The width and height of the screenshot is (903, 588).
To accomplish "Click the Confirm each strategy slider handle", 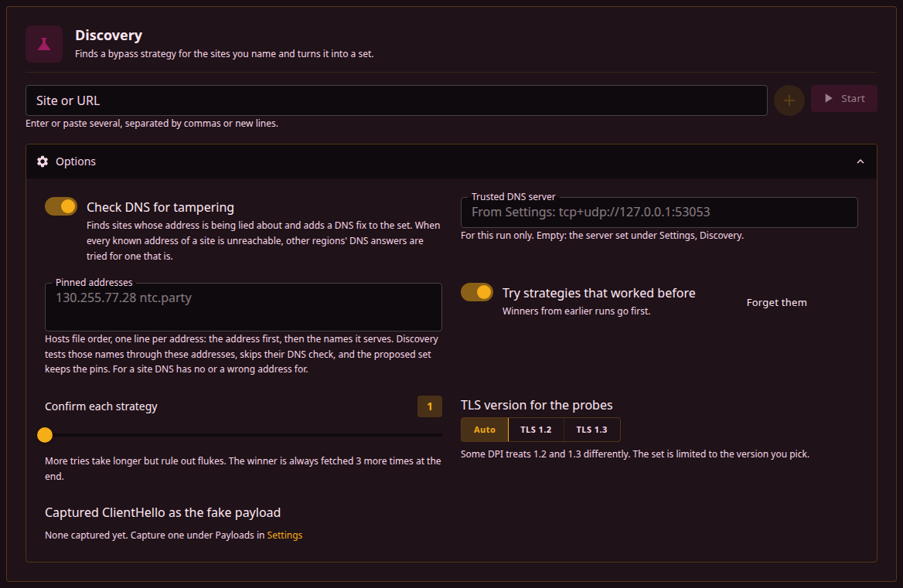I will pos(45,435).
